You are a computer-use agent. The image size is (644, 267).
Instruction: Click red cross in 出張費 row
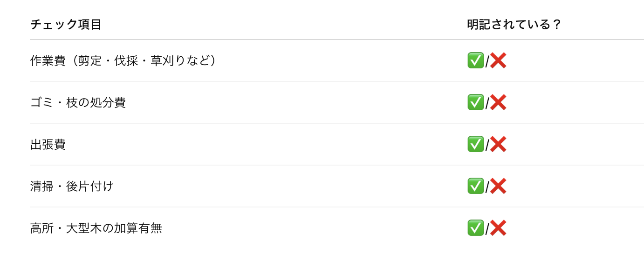point(498,144)
